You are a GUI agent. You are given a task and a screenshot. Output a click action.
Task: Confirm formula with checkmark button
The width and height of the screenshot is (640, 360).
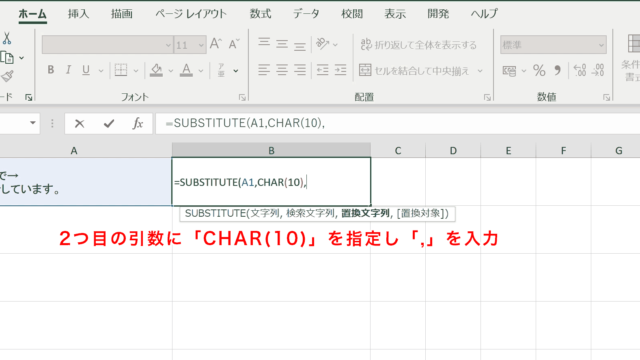[x=109, y=123]
